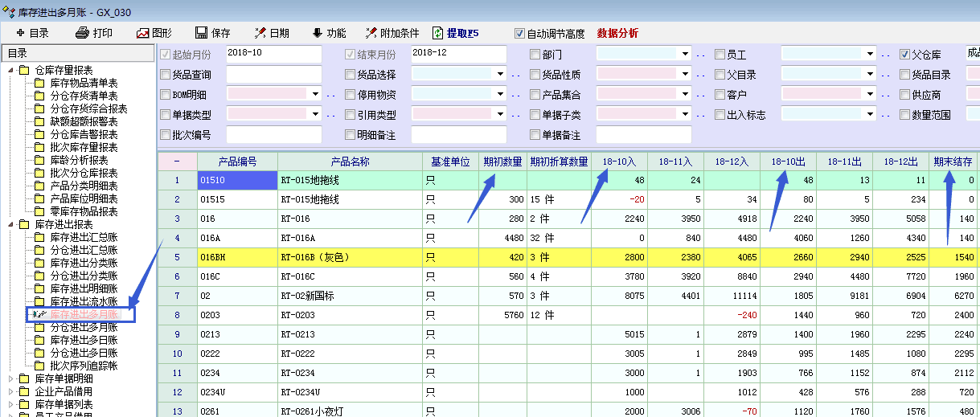Enable the 货品查询 checkbox

tap(166, 75)
